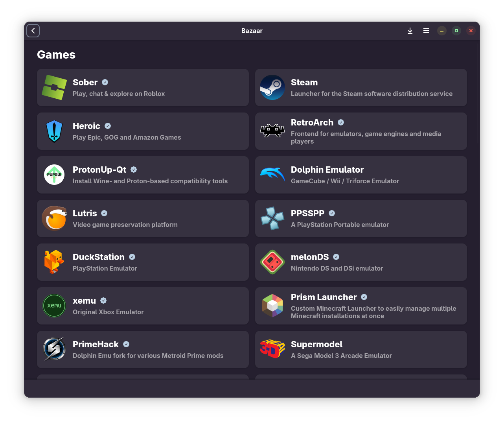Viewport: 504px width, 424px height.
Task: Click 'Launcher for the Steam software distribution service'
Action: point(372,94)
